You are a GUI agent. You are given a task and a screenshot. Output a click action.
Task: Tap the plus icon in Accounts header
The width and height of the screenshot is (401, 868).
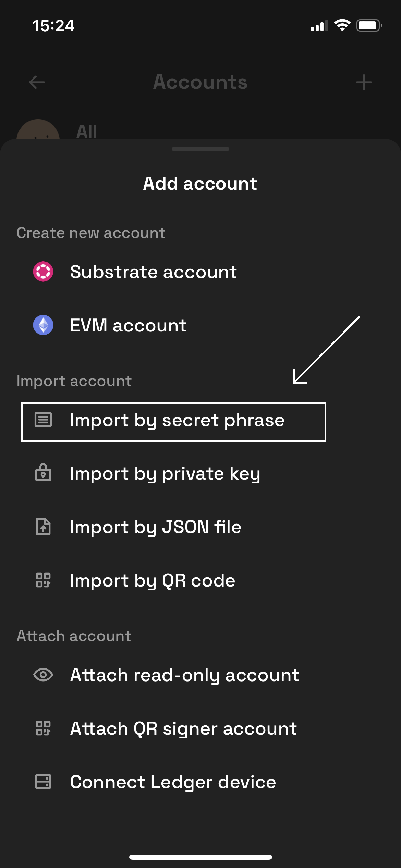(364, 82)
